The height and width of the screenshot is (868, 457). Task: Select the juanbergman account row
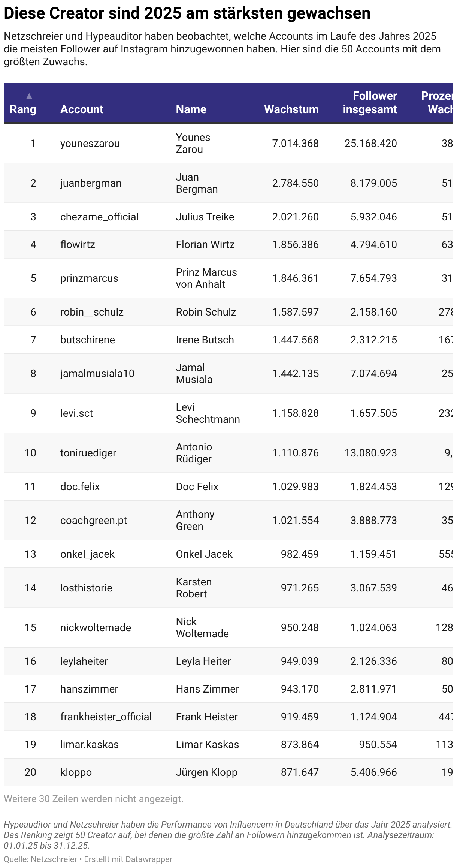[x=228, y=183]
